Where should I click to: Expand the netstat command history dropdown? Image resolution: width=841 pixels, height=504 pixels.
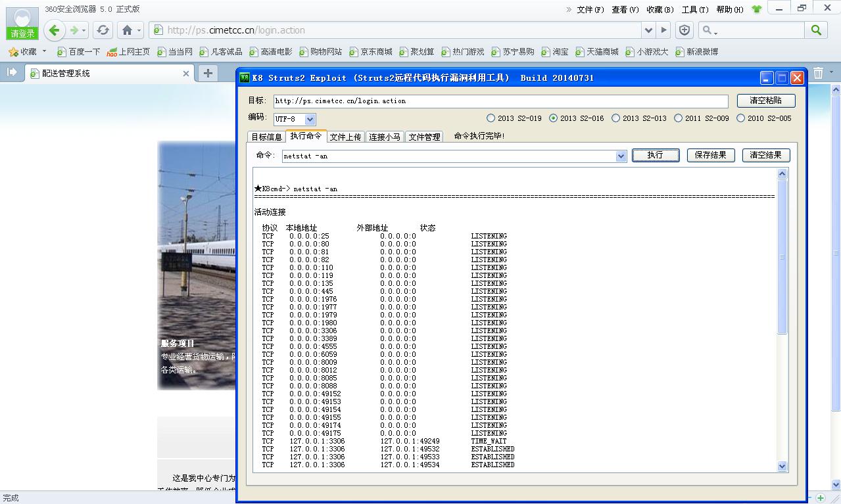[x=621, y=156]
